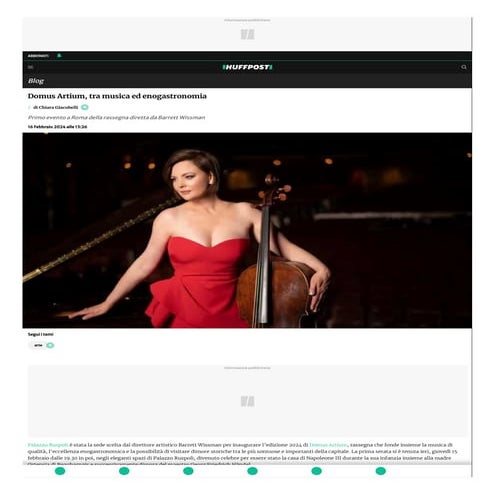Open the hamburger menu in the header
The width and height of the screenshot is (495, 495).
31,67
